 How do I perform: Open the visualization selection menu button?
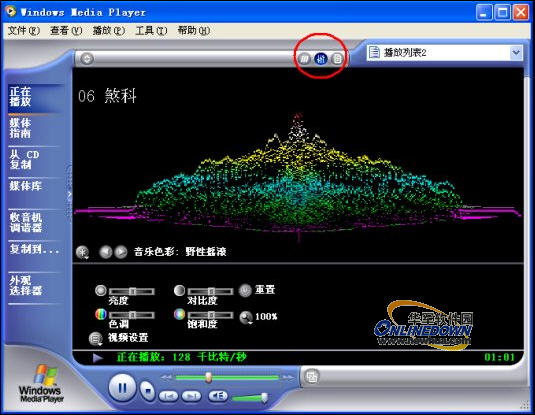[x=82, y=252]
